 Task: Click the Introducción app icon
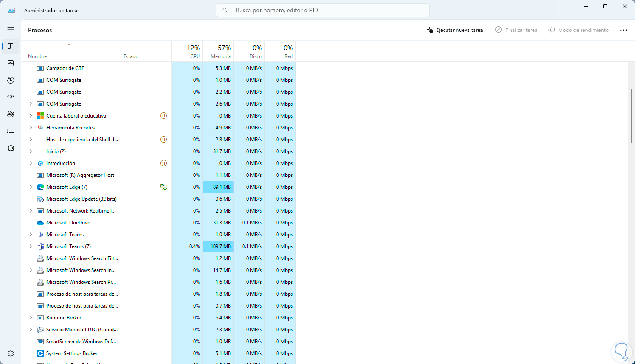coord(40,163)
